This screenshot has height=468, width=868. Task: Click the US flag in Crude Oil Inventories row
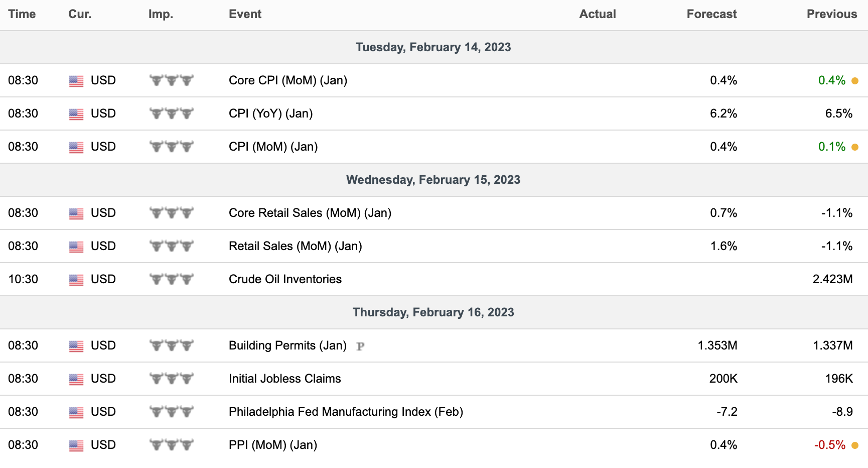76,280
